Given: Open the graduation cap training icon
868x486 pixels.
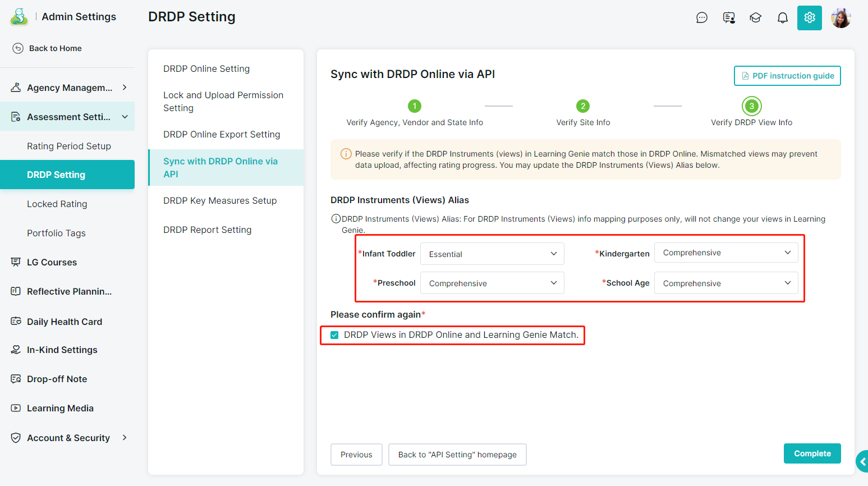Looking at the screenshot, I should tap(755, 18).
